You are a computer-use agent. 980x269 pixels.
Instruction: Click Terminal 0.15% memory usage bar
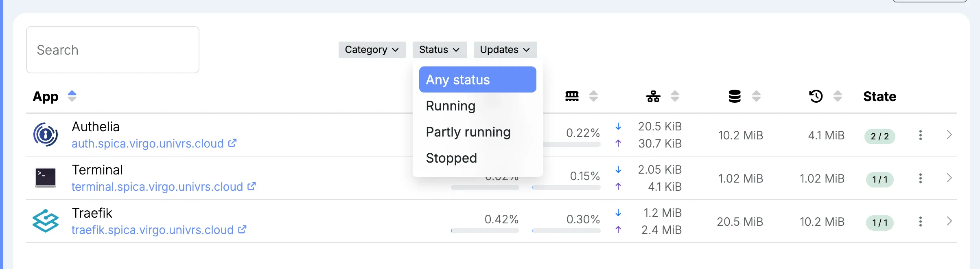pyautogui.click(x=567, y=187)
